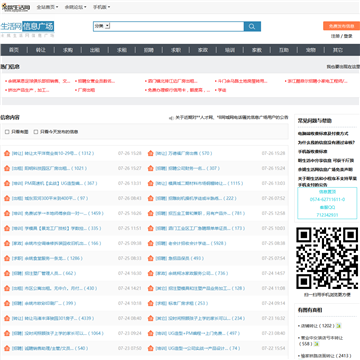Image resolution: width=360 pixels, height=360 pixels.
Task: Tick the 只看今天发布的信息 checkbox
Action: [x=36, y=132]
